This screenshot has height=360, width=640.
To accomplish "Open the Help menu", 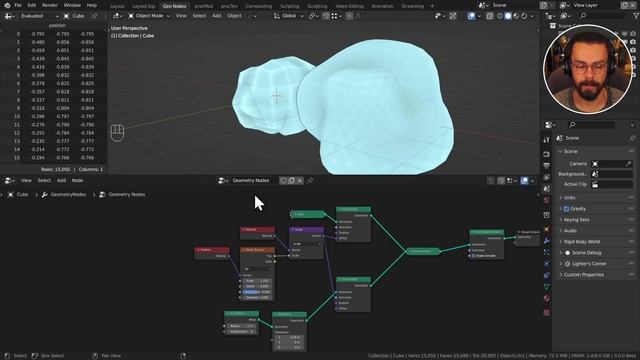I will pos(92,5).
